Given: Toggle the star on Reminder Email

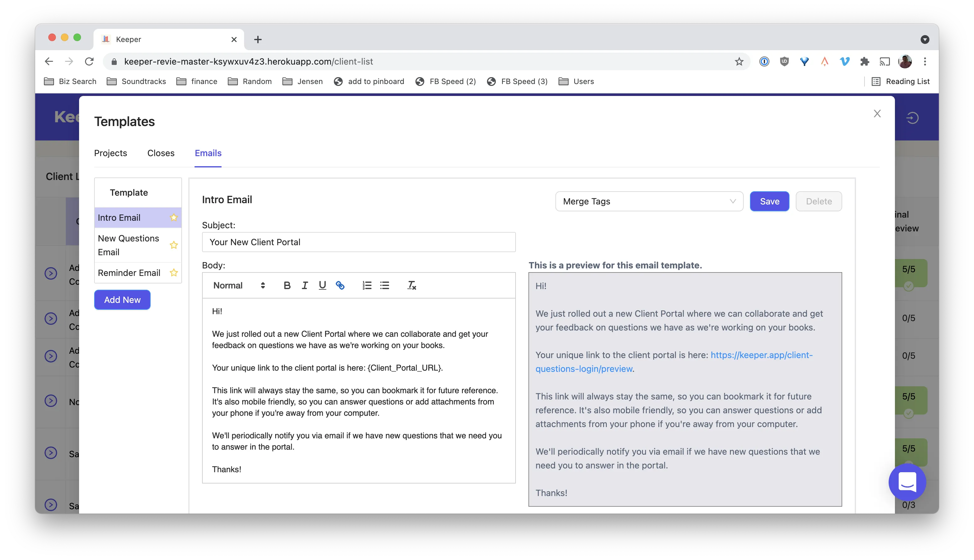Looking at the screenshot, I should pyautogui.click(x=174, y=273).
